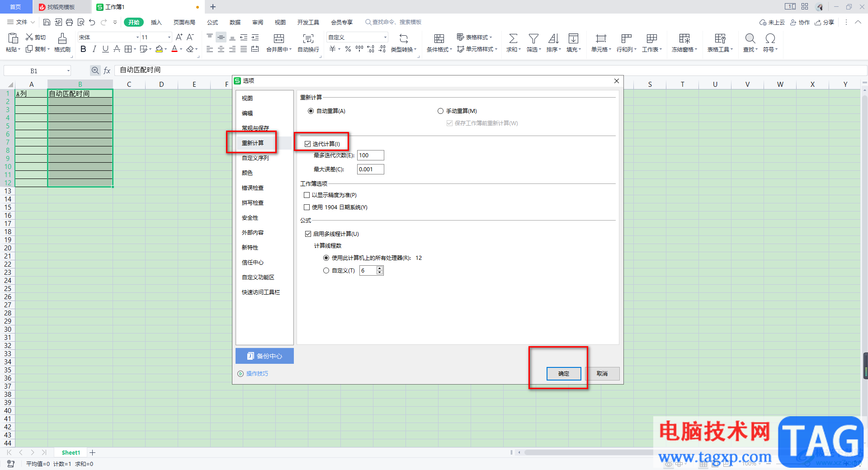Image resolution: width=868 pixels, height=470 pixels.
Task: Click the maximum change input field
Action: (x=370, y=169)
